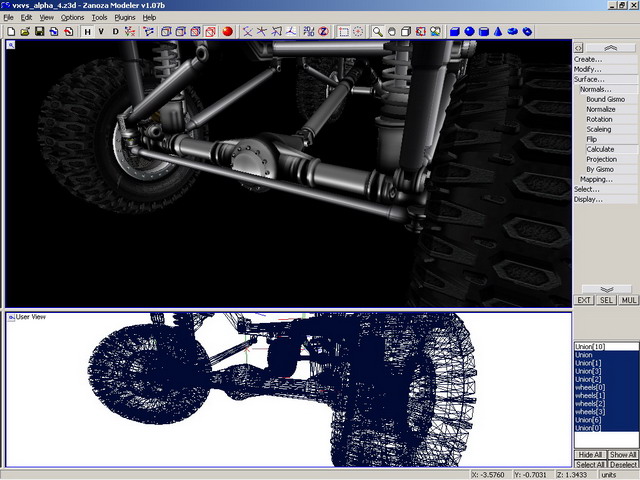
Task: Toggle the MUL mode button
Action: [x=628, y=300]
